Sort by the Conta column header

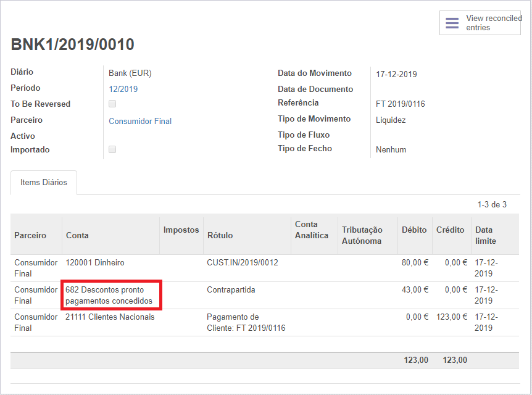[x=77, y=235]
